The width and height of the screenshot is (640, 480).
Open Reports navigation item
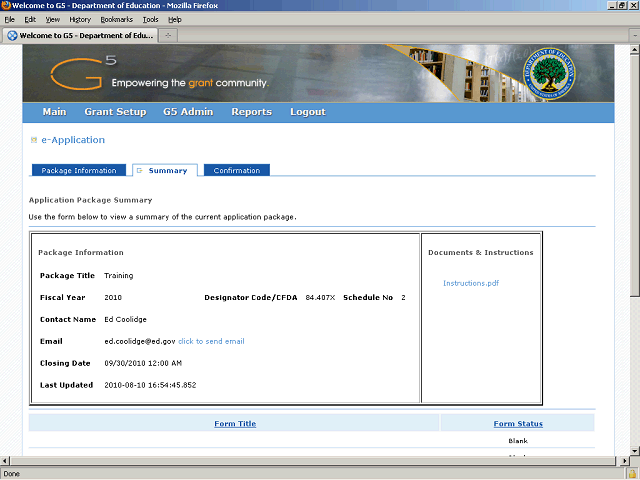tap(251, 112)
